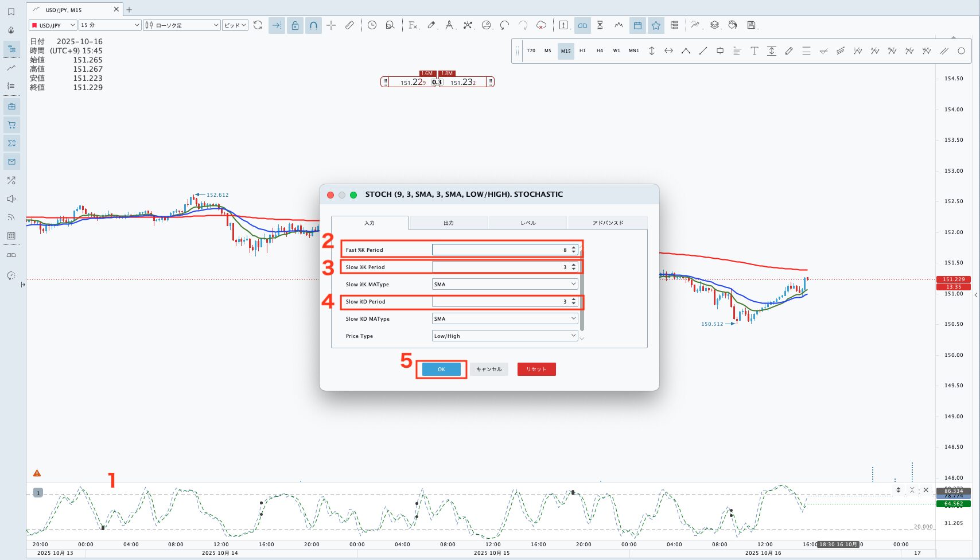Open the Fx indicators menu icon
The width and height of the screenshot is (980, 560).
click(x=413, y=25)
